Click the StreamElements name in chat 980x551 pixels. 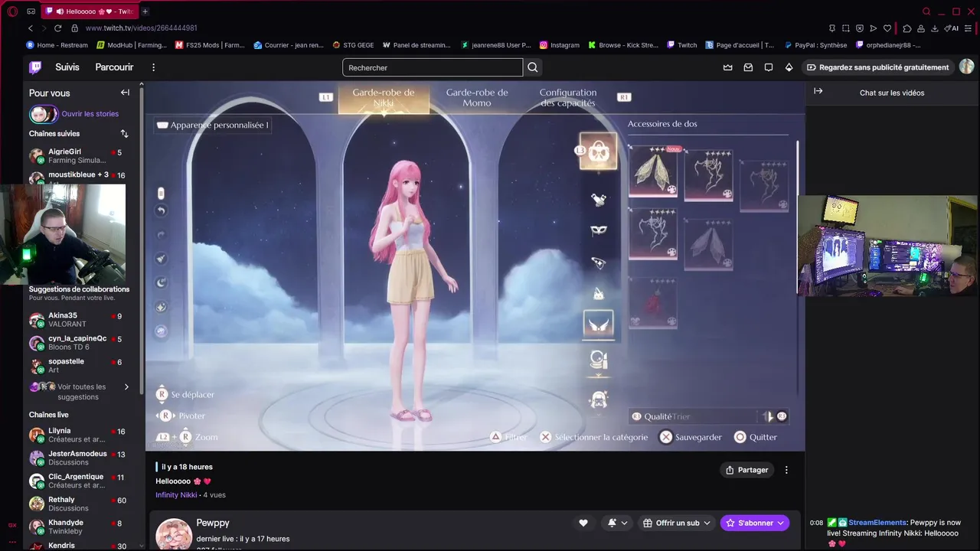coord(877,523)
